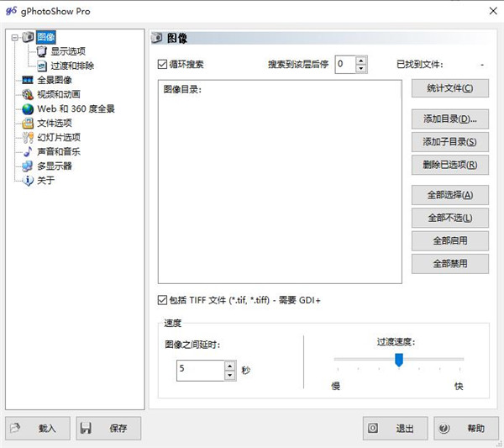Click the 文件选项 icon in the tree
Screen dimensions: 504x448
[x=28, y=123]
